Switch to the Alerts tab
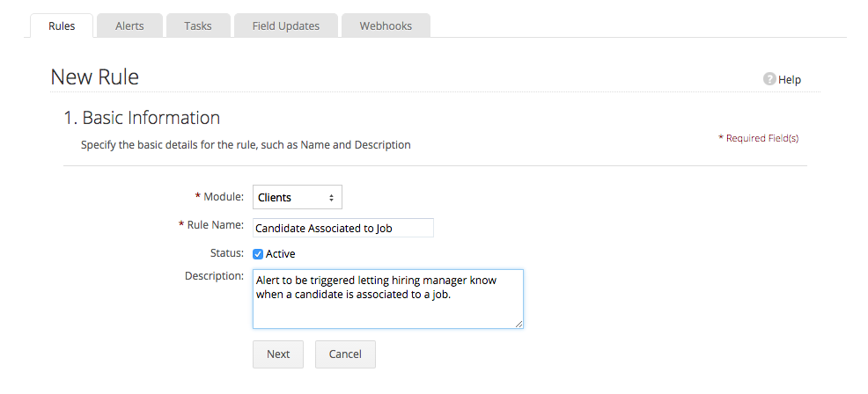The height and width of the screenshot is (394, 868). coord(129,26)
